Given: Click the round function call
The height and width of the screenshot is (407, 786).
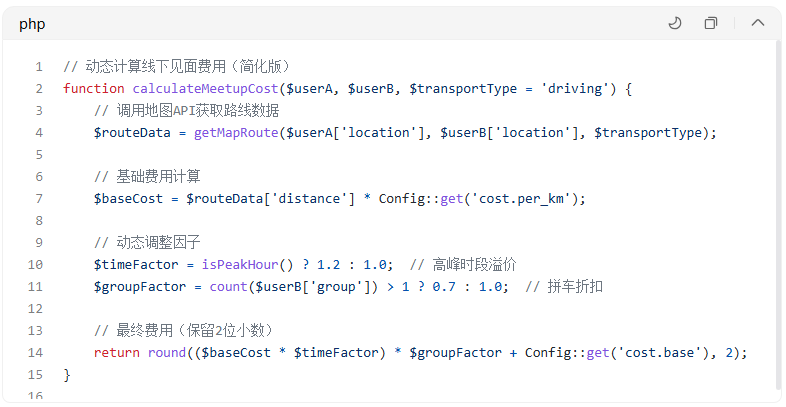Looking at the screenshot, I should point(168,352).
